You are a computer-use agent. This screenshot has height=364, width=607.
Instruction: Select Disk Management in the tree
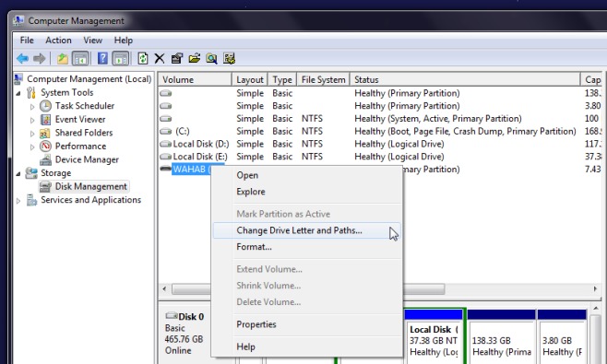[90, 186]
